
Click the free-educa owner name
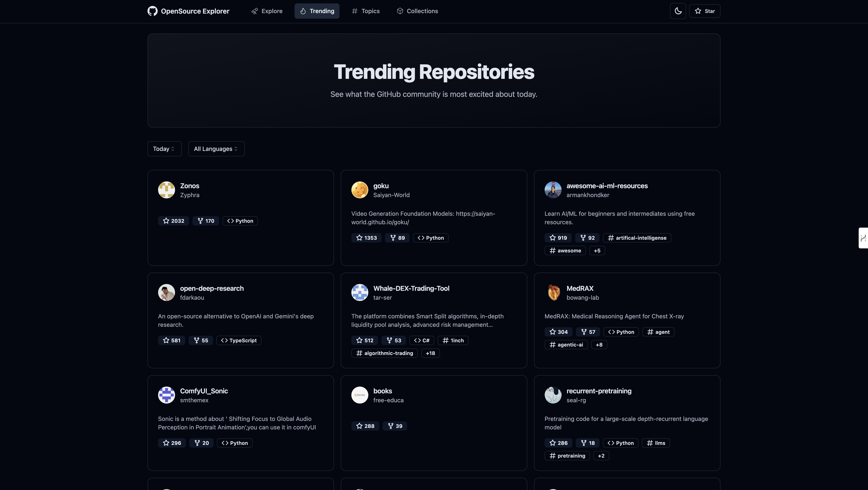(x=388, y=400)
